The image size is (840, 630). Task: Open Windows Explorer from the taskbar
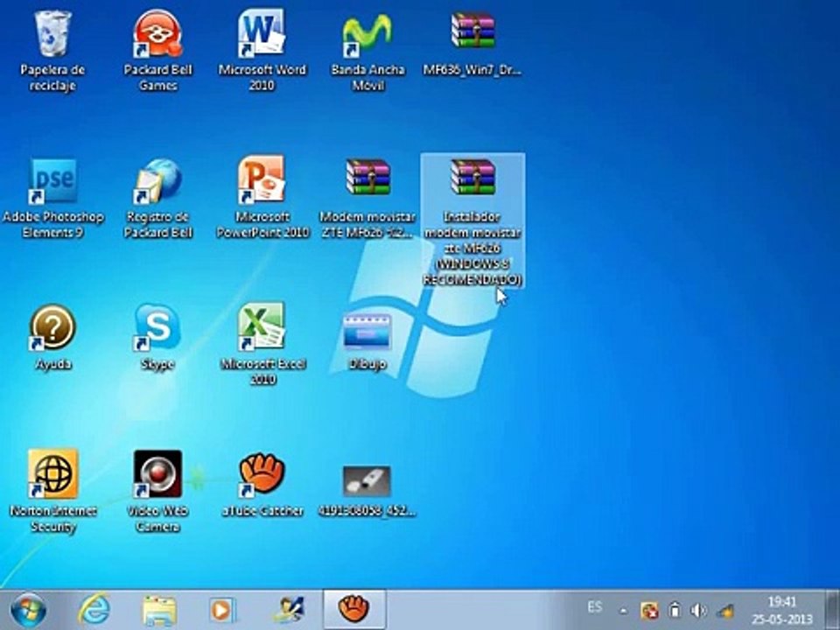tap(159, 610)
